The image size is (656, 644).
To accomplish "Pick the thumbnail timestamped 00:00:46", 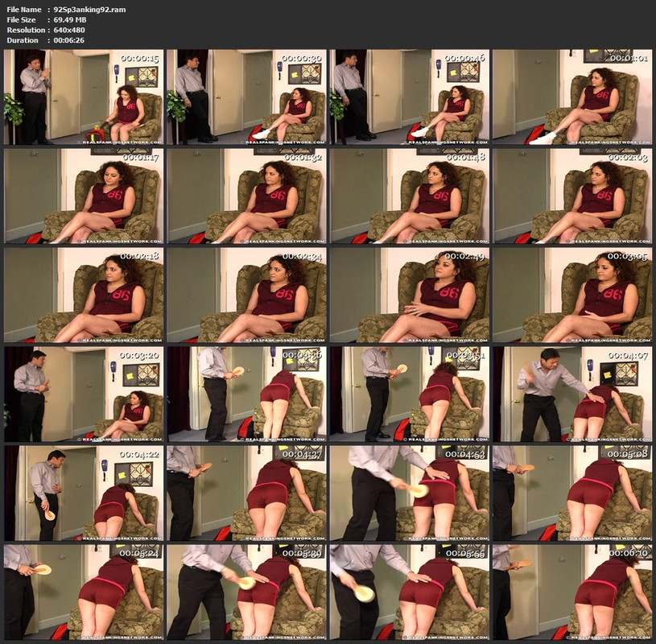I will click(410, 97).
